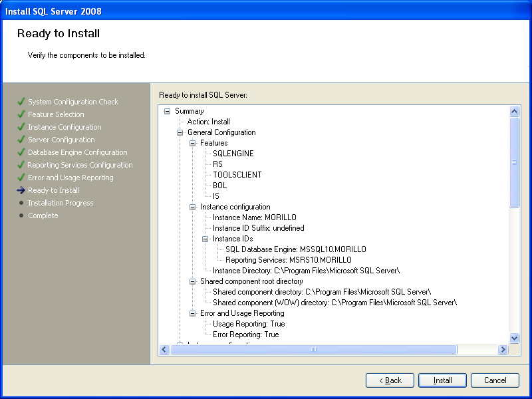Cancel the SQL Server installation
Screen dimensions: 532x399
pos(495,380)
